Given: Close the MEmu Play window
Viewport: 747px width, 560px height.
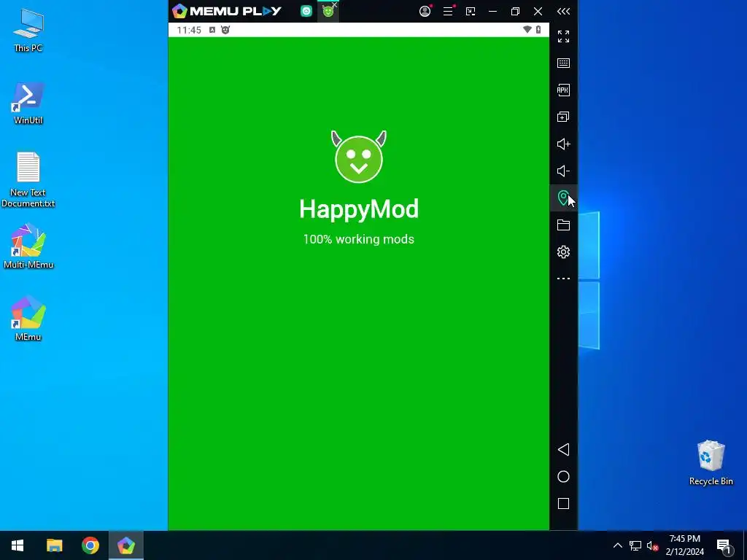Looking at the screenshot, I should [538, 11].
